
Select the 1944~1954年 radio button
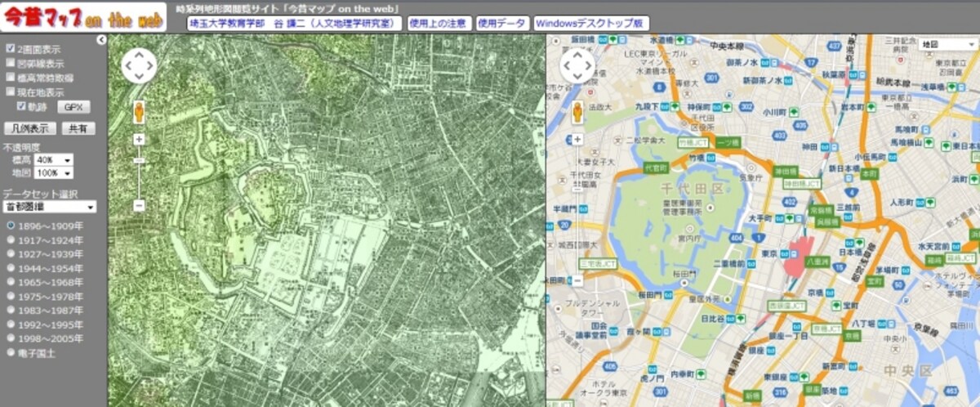tap(11, 268)
